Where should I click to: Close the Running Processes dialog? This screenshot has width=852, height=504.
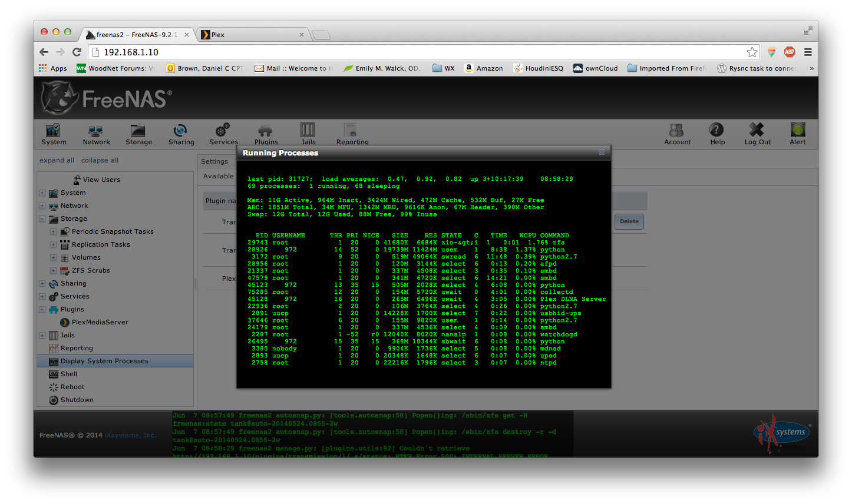602,152
